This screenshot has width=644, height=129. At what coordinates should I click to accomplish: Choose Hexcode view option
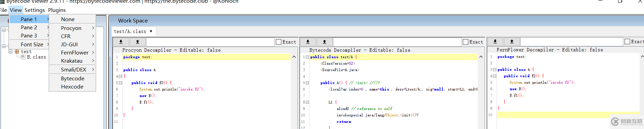pyautogui.click(x=72, y=86)
